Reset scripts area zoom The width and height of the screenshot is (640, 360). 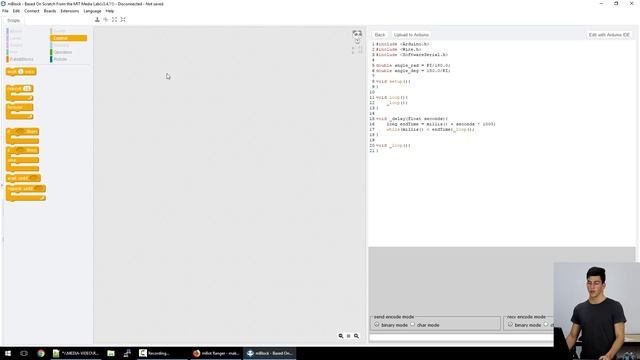pyautogui.click(x=349, y=336)
